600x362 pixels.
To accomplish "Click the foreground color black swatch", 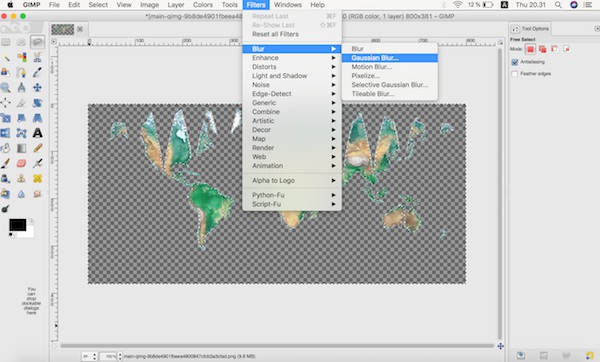I will coord(18,225).
